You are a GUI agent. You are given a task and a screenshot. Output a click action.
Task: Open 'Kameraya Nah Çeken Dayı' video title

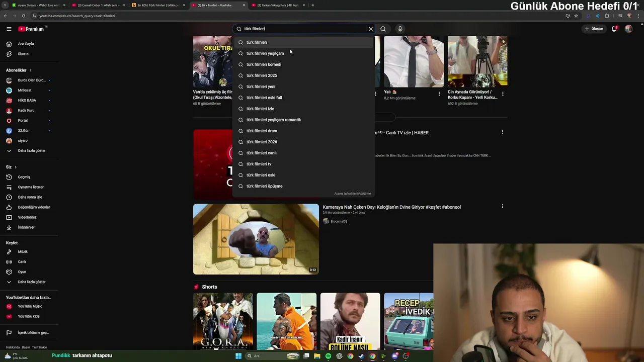(x=391, y=207)
